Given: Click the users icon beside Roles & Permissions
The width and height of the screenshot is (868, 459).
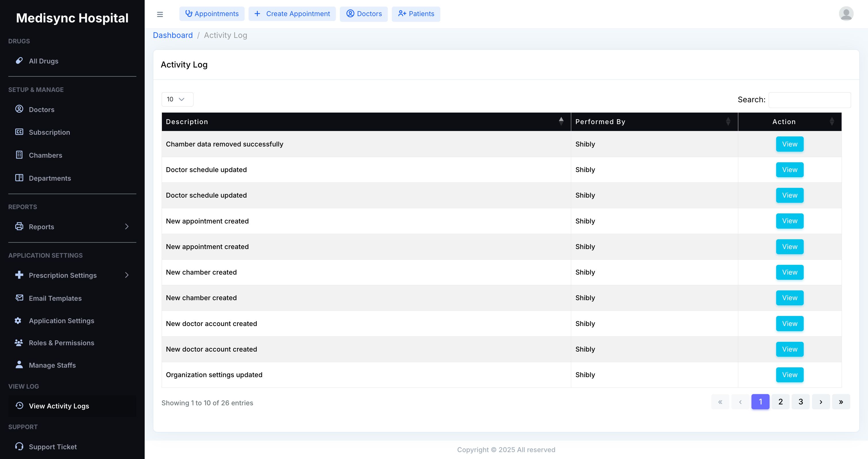Looking at the screenshot, I should pyautogui.click(x=19, y=343).
